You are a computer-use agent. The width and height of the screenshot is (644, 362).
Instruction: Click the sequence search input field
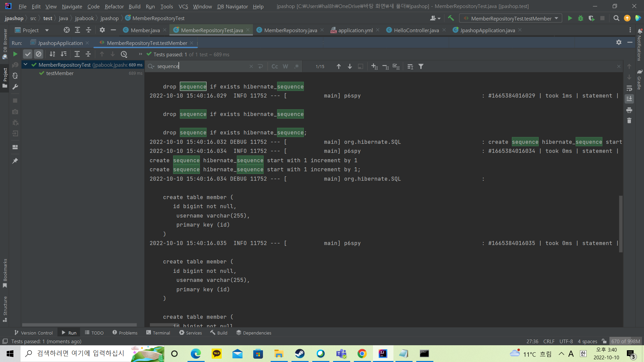coord(201,66)
